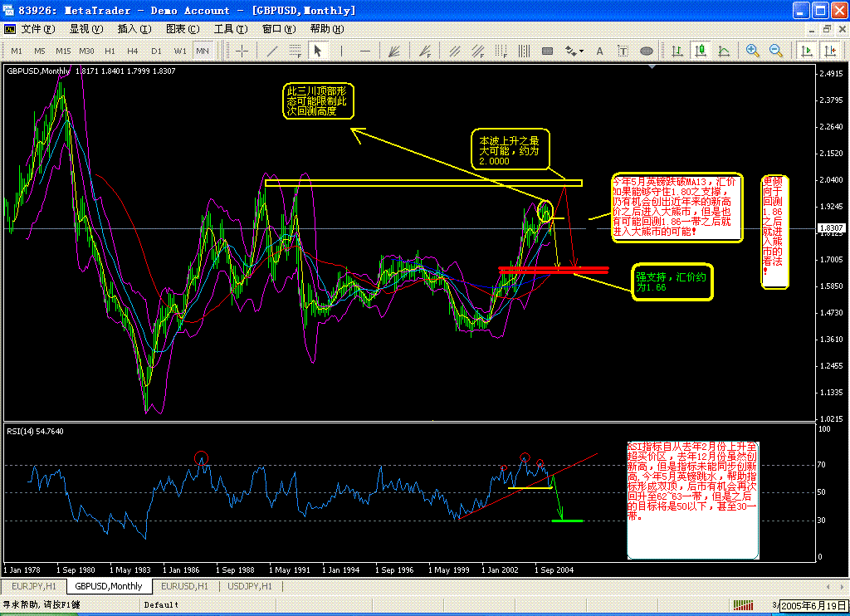This screenshot has width=850, height=616.
Task: Switch to M15 timeframe
Action: (x=63, y=51)
